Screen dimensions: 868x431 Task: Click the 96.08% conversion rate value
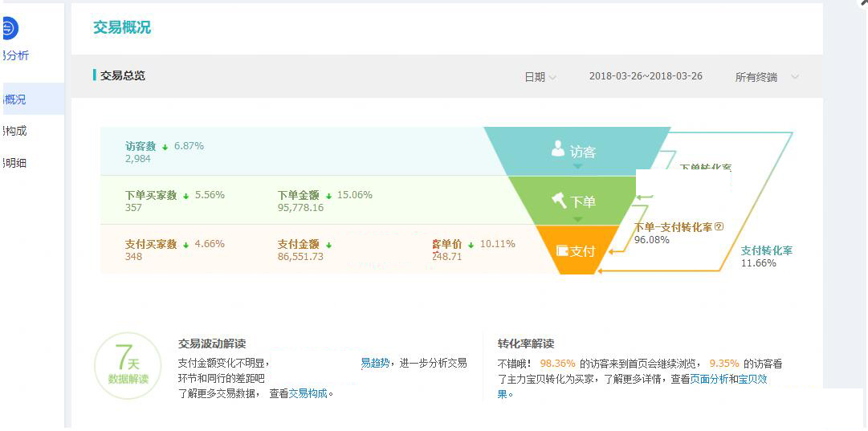tap(651, 239)
